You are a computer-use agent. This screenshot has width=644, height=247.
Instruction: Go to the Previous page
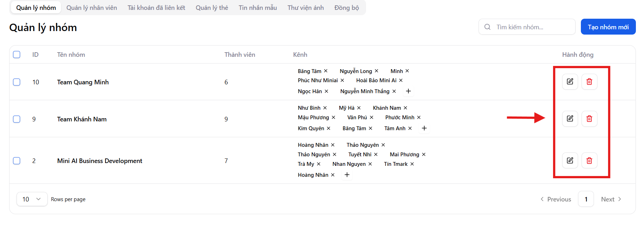(555, 199)
